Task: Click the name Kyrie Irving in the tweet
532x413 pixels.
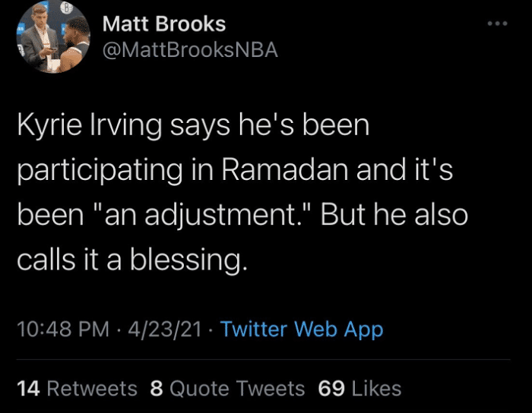Action: pos(90,125)
